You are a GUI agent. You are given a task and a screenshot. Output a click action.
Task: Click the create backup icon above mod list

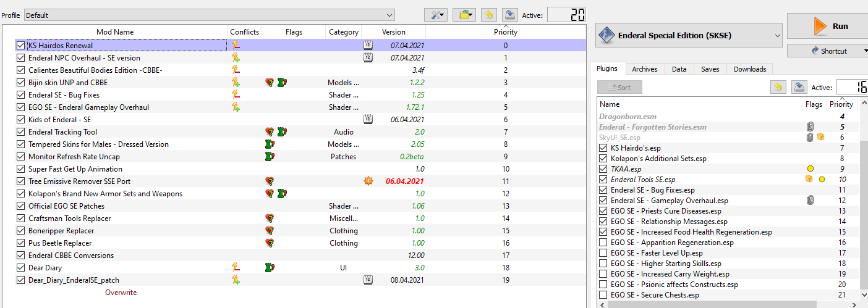[x=509, y=15]
